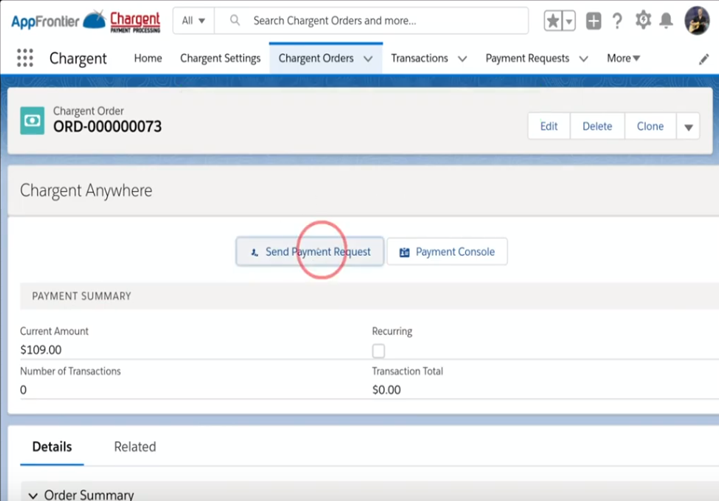Click the Delete button
Screen dimensions: 719x501
(x=597, y=126)
